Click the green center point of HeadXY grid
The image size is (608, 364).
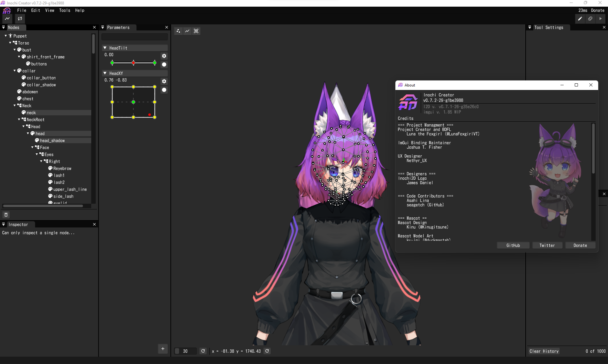(133, 102)
